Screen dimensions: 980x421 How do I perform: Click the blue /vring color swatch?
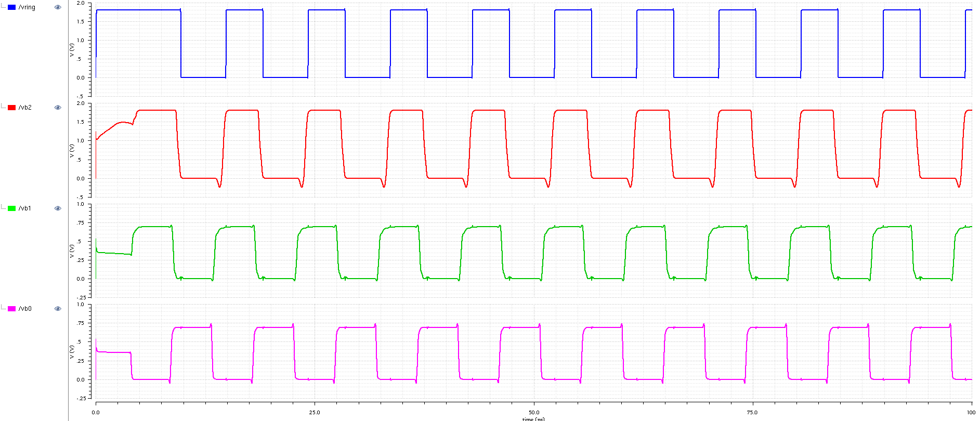click(x=11, y=7)
